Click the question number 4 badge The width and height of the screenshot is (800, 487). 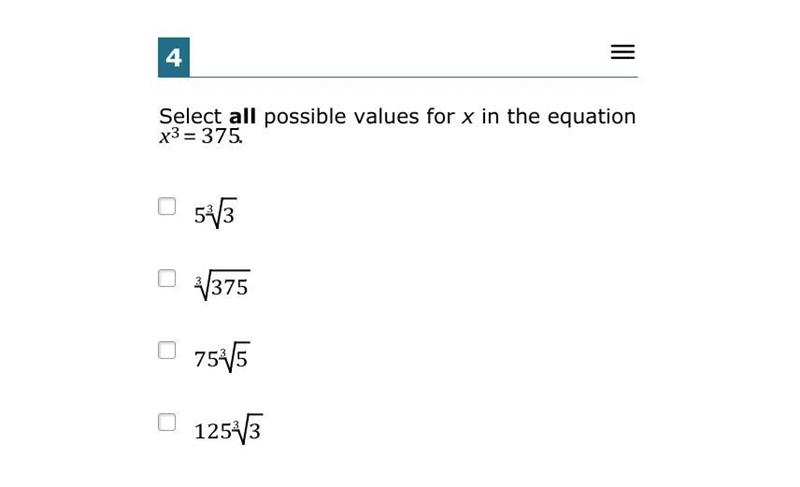(173, 57)
